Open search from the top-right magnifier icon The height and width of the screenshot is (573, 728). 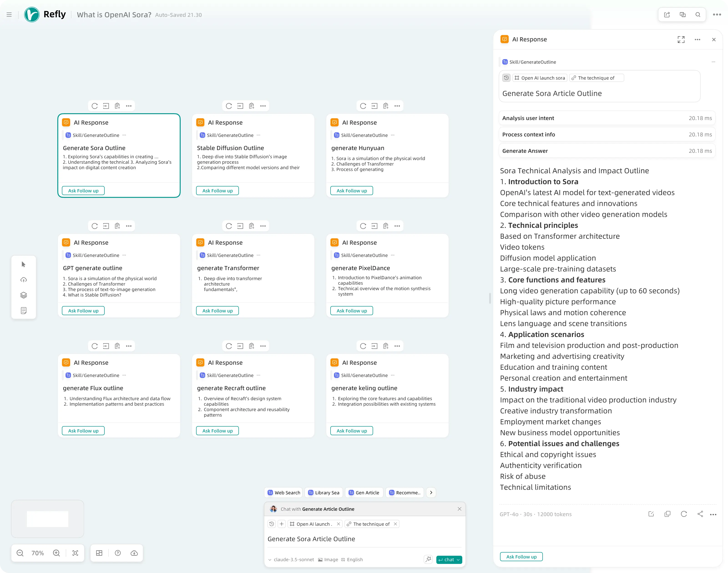pos(698,14)
